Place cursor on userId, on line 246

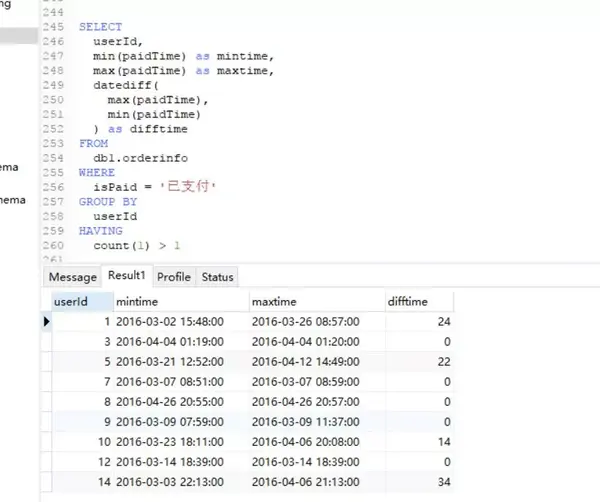pos(118,41)
